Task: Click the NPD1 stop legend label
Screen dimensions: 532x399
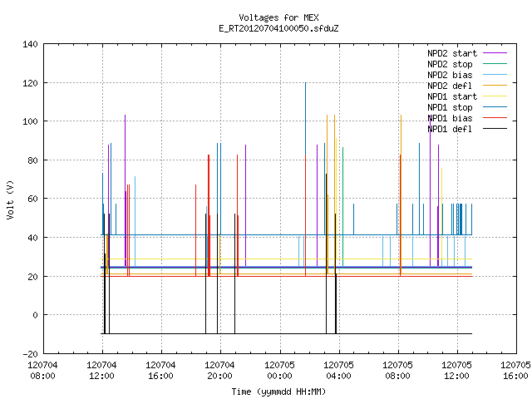Action: (x=450, y=107)
